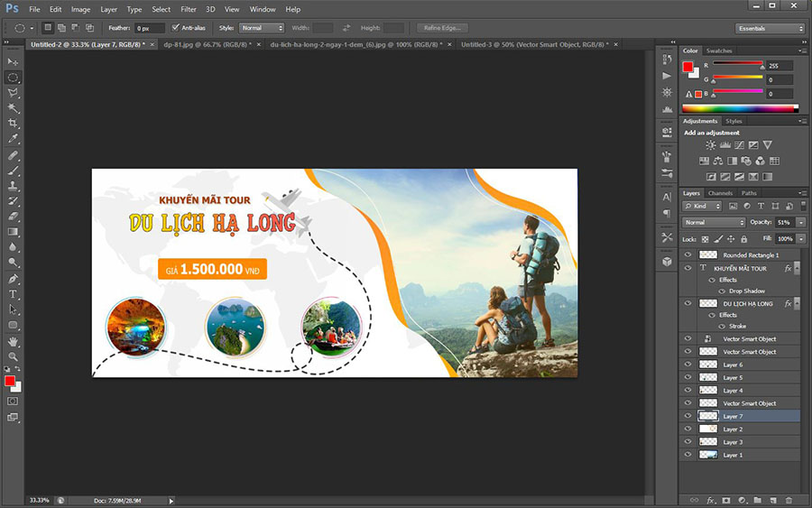The width and height of the screenshot is (812, 508).
Task: Select the Move tool
Action: click(x=13, y=61)
